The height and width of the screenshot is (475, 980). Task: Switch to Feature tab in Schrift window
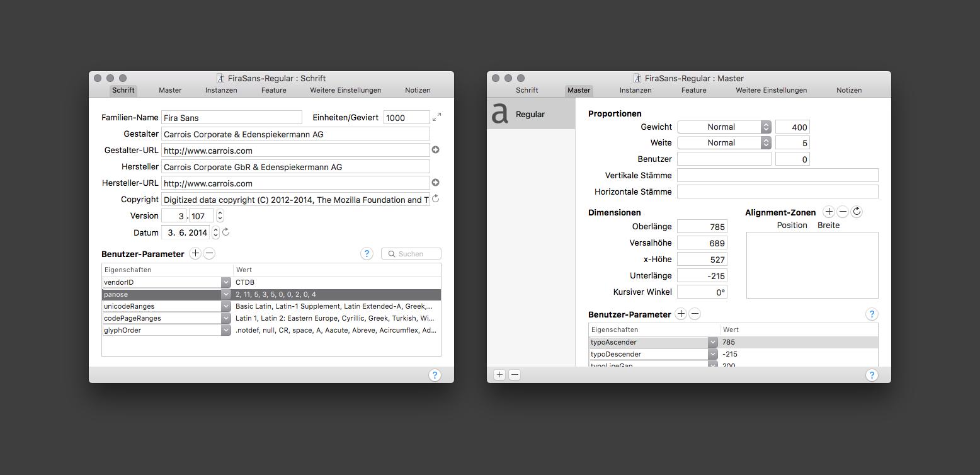coord(274,90)
